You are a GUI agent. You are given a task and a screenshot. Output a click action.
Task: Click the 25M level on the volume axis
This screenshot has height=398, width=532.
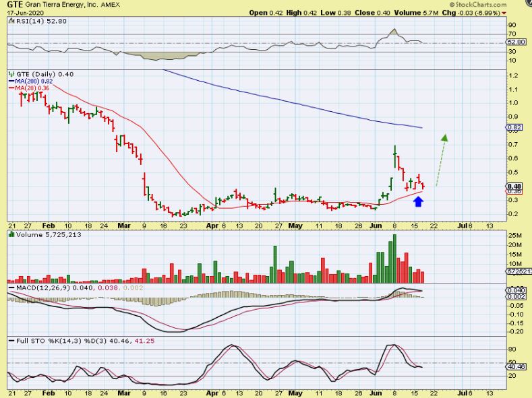(x=514, y=236)
